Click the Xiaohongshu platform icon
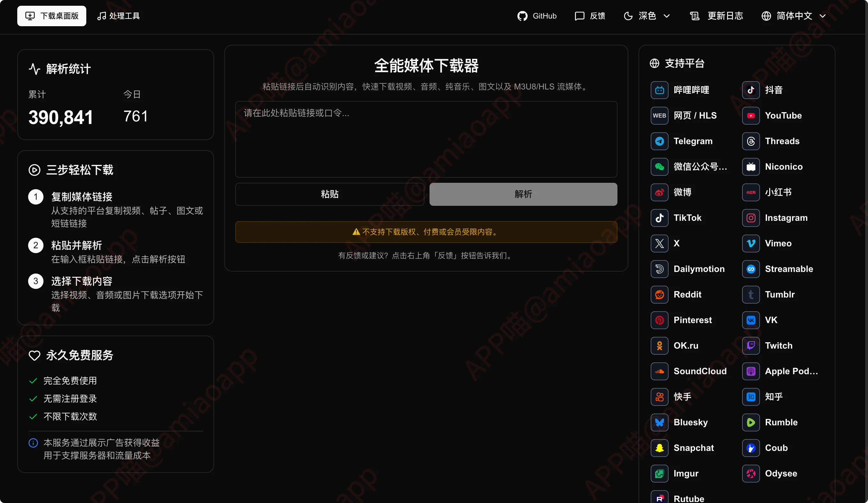 (750, 192)
